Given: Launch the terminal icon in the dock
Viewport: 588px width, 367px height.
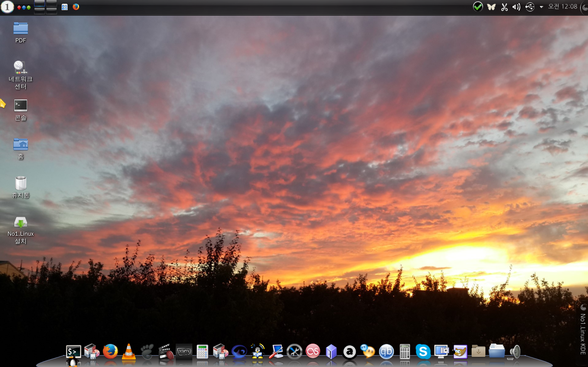Looking at the screenshot, I should click(x=74, y=351).
